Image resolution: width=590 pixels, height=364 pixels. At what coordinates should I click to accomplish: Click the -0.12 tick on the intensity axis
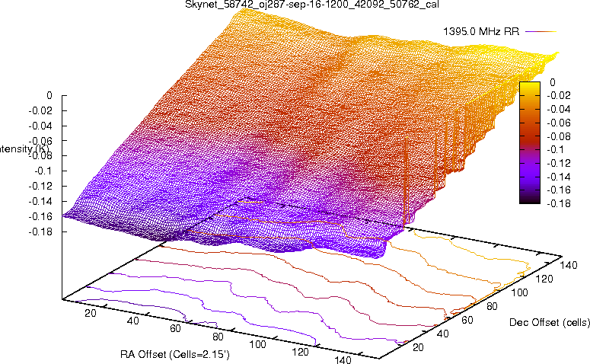[40, 186]
